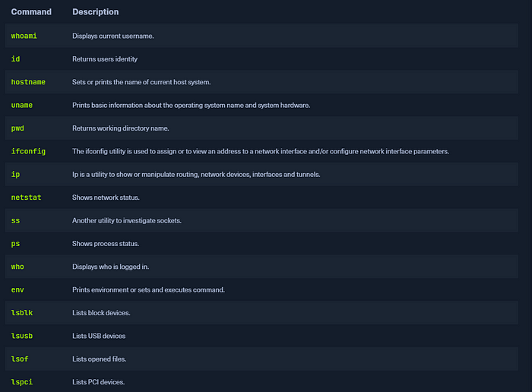Select the lspci command entry

(x=22, y=382)
